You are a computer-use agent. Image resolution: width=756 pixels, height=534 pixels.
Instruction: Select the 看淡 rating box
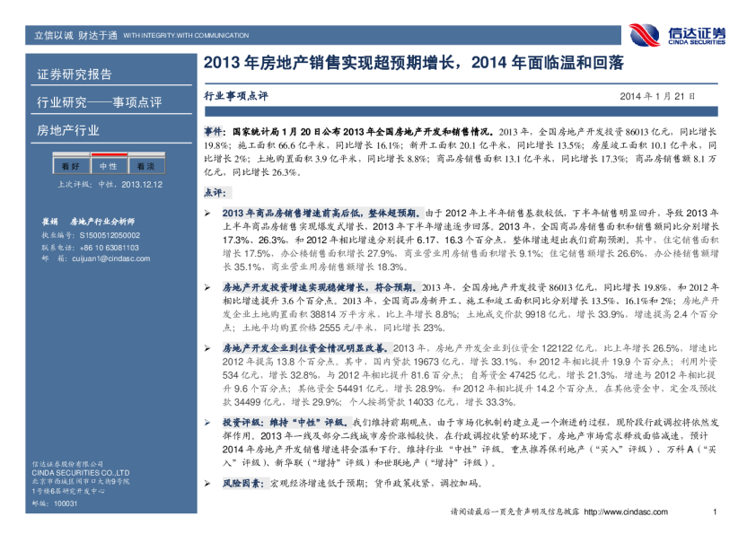tap(145, 167)
